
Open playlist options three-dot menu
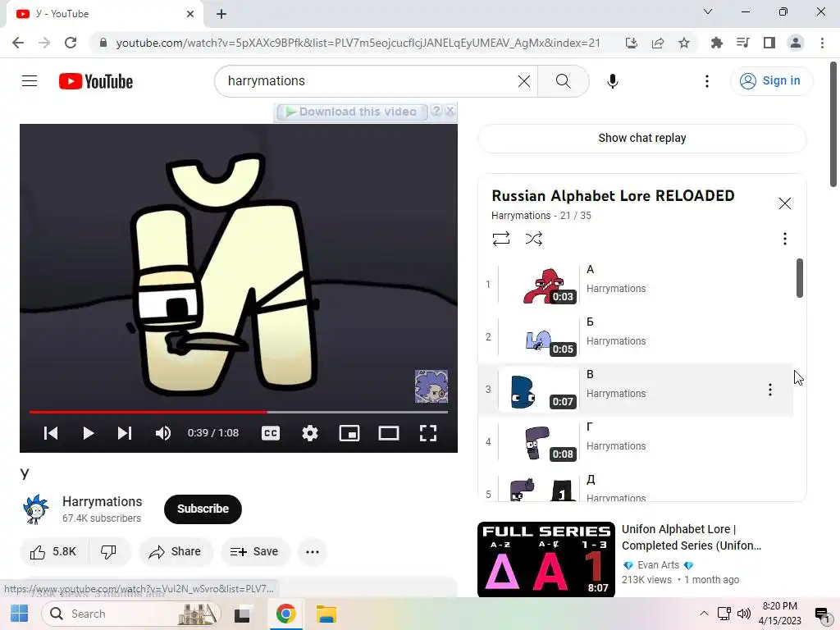784,239
